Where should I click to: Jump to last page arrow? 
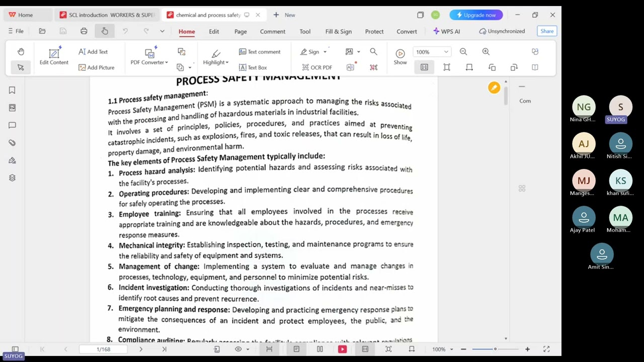point(164,349)
